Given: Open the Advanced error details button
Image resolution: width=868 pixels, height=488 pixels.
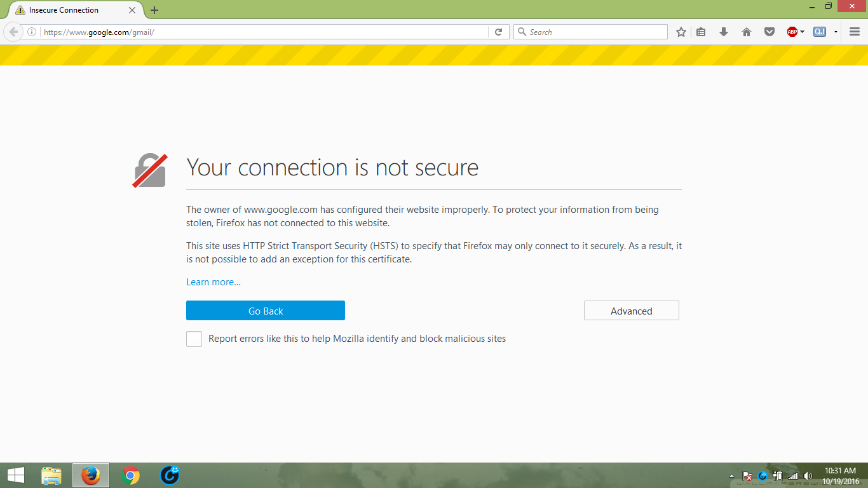Looking at the screenshot, I should (632, 311).
